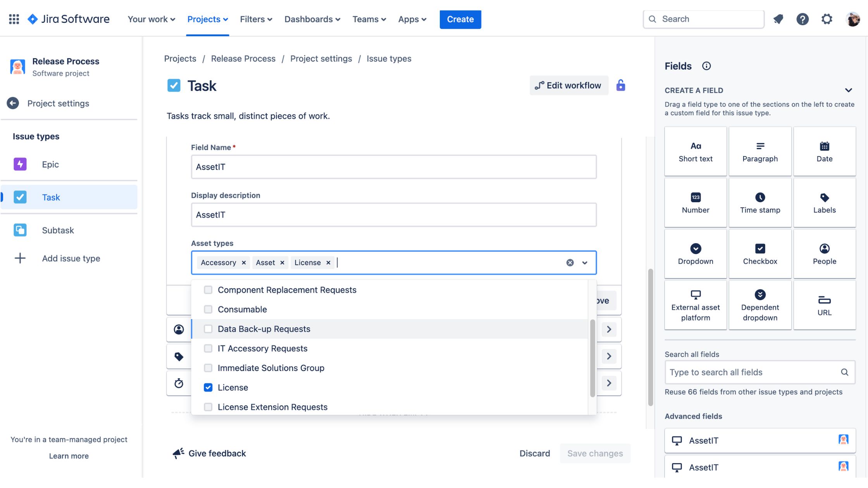Viewport: 868px width, 488px height.
Task: Uncheck the License asset type
Action: click(x=208, y=387)
